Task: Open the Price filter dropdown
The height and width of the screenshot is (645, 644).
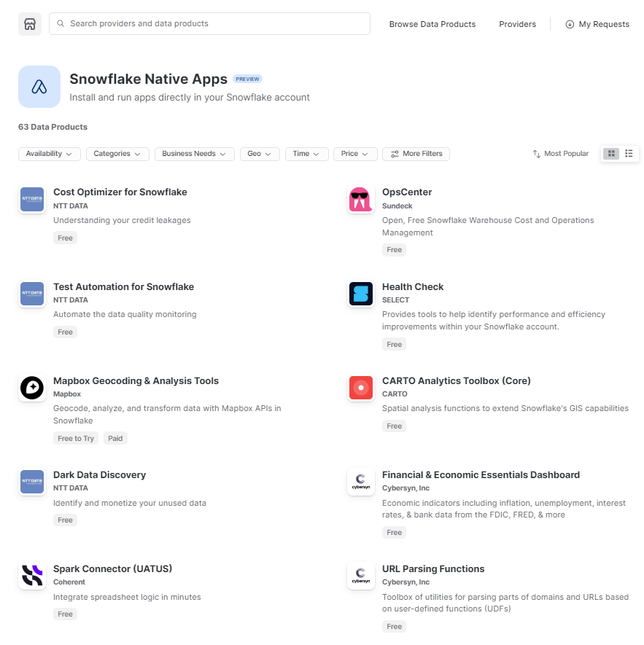Action: click(355, 154)
